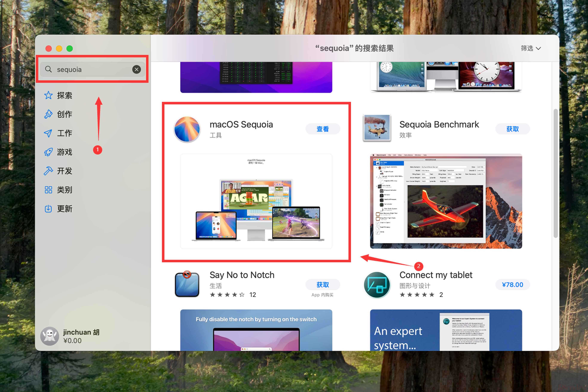Open Games via the rocket icon
This screenshot has height=392, width=588.
[x=48, y=152]
